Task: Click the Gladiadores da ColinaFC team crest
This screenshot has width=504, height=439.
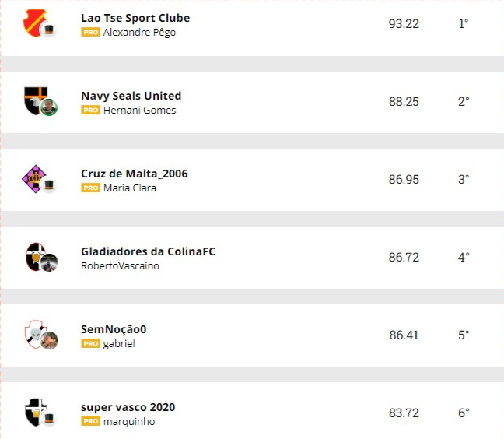Action: click(x=35, y=256)
